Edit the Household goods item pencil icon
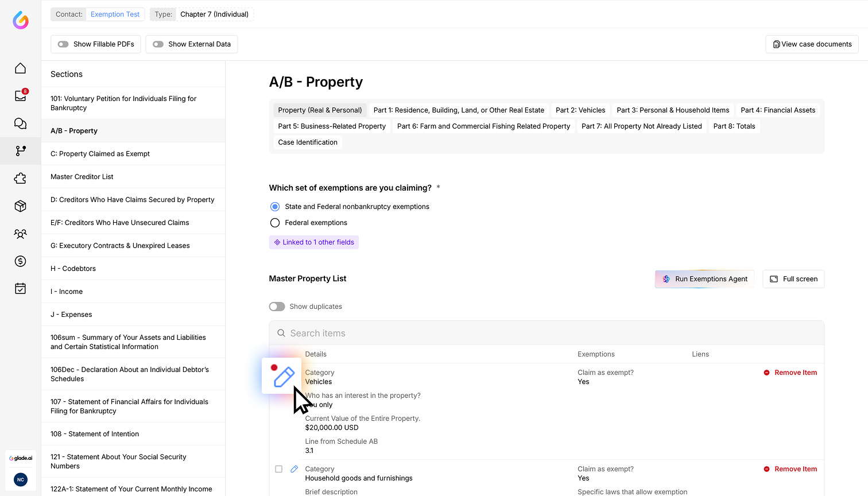The width and height of the screenshot is (868, 496). pos(294,469)
